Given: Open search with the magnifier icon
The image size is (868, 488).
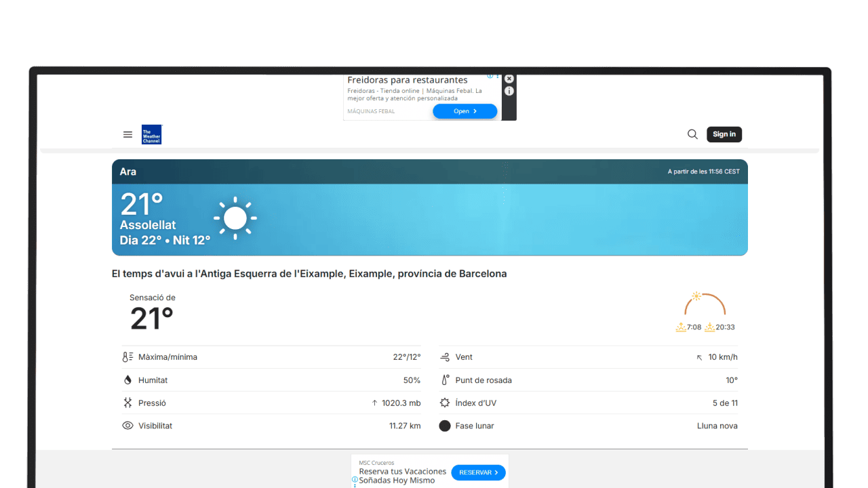Looking at the screenshot, I should [692, 134].
